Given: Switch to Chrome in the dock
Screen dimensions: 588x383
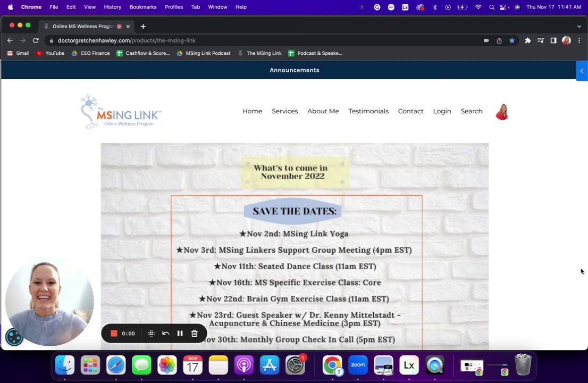Looking at the screenshot, I should 332,365.
